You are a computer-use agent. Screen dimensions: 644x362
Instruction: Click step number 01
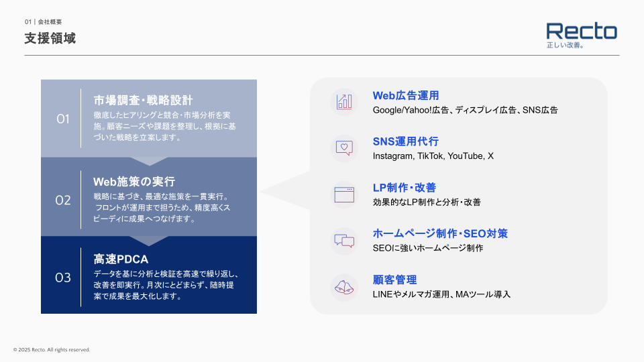63,119
